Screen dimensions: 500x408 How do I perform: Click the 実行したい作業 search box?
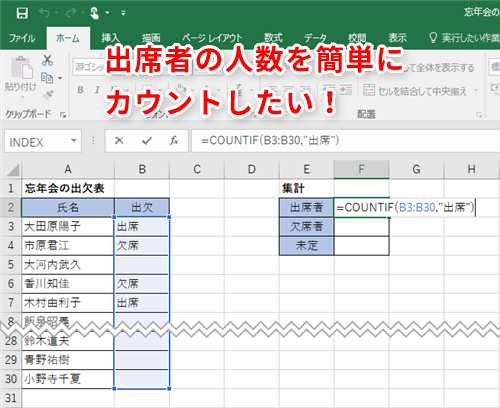coord(465,38)
